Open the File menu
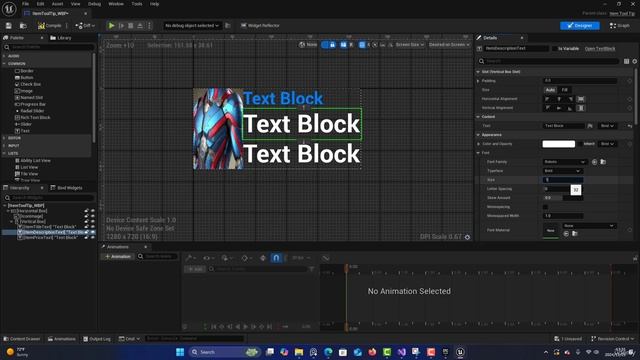Viewport: 640px width, 360px height. tap(25, 4)
